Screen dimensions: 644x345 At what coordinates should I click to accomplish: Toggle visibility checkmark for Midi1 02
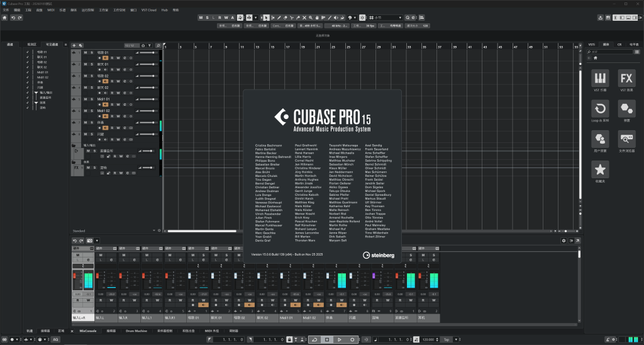click(x=28, y=77)
